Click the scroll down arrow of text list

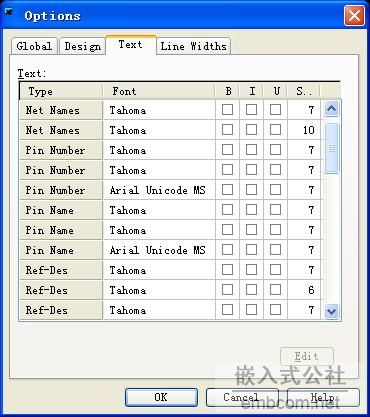[x=331, y=311]
